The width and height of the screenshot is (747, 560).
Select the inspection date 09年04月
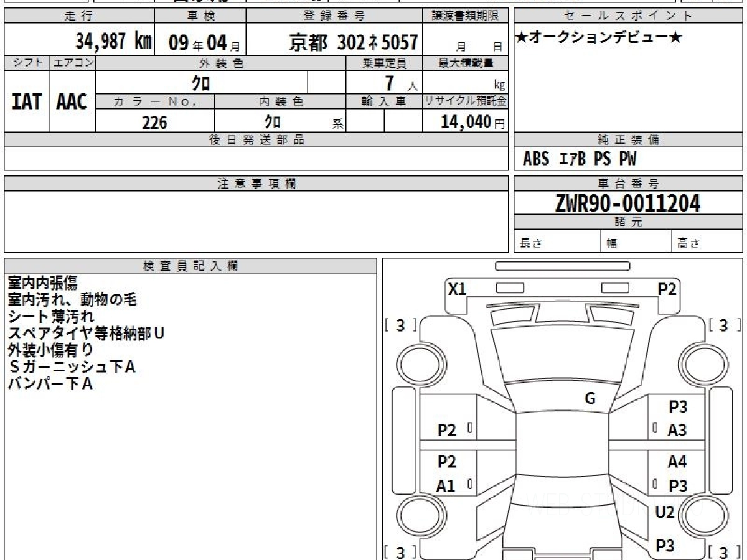205,43
